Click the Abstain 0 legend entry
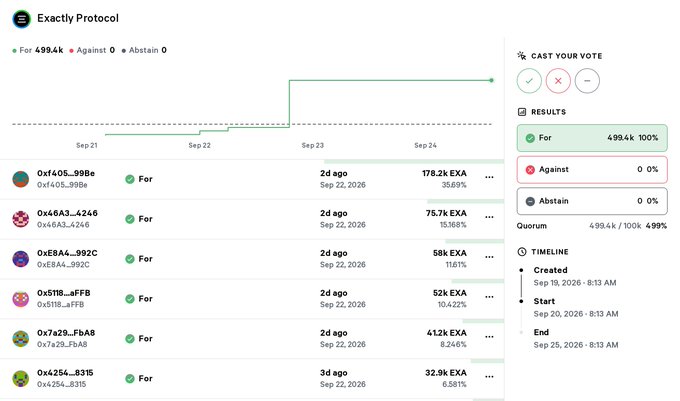 [x=144, y=50]
